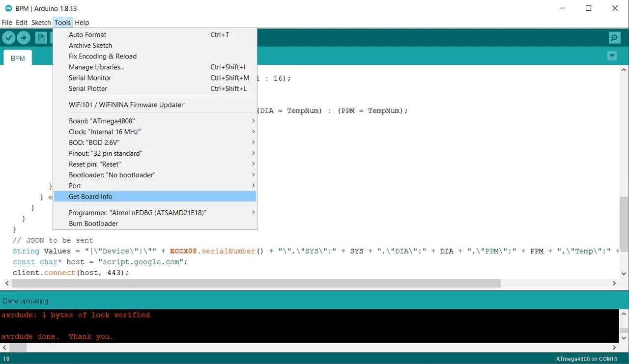The image size is (629, 364).
Task: Expand Programmer: "Atmel nEDBG" submenu
Action: 155,213
